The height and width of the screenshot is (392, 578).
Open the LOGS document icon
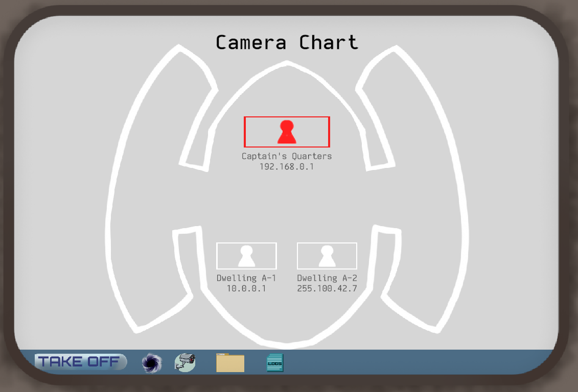(x=275, y=363)
